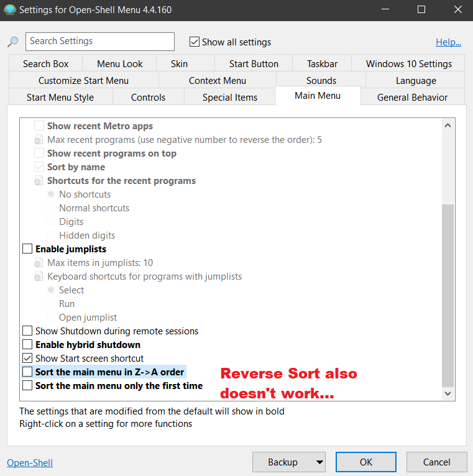Image resolution: width=473 pixels, height=476 pixels.
Task: Switch to the Taskbar tab
Action: pos(322,63)
